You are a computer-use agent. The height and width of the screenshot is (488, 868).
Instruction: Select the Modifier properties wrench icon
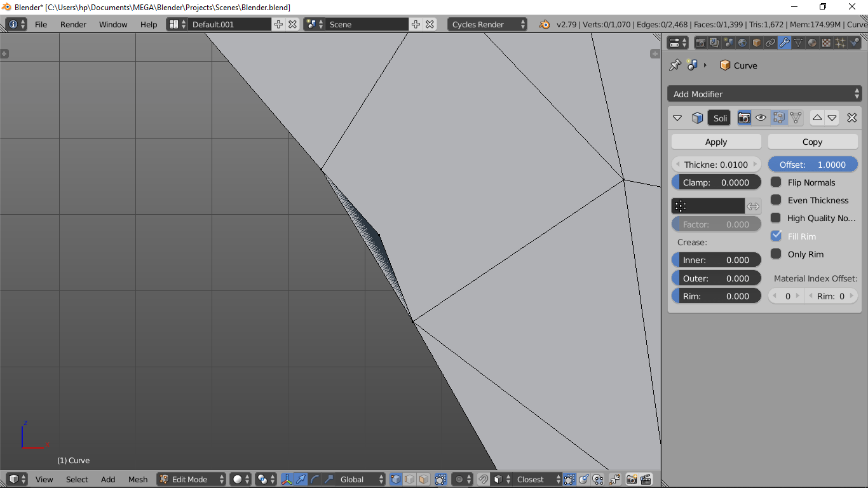(x=784, y=43)
